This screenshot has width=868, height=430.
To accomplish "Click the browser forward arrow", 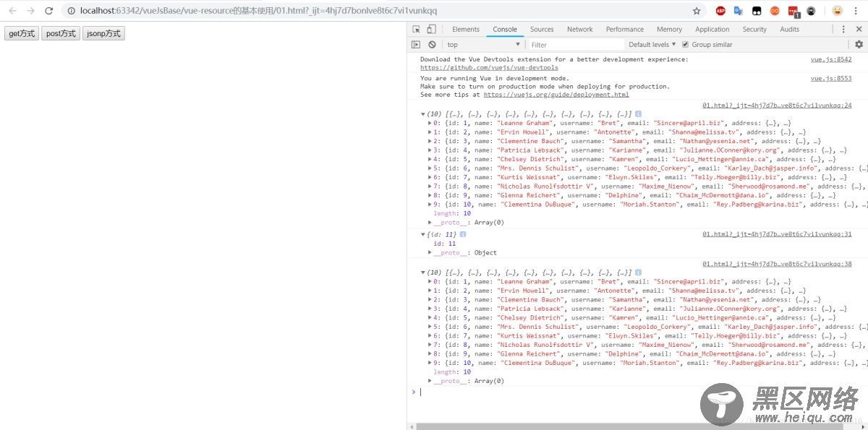I will tap(30, 11).
